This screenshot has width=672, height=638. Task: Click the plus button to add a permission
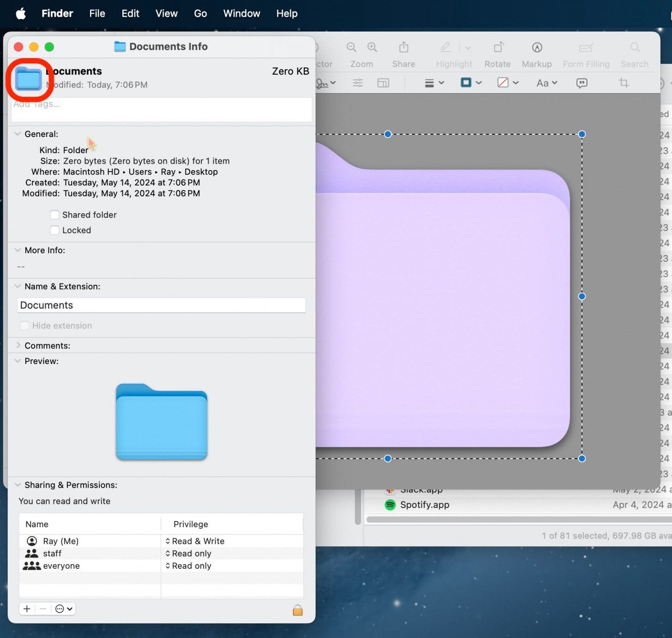(x=27, y=608)
